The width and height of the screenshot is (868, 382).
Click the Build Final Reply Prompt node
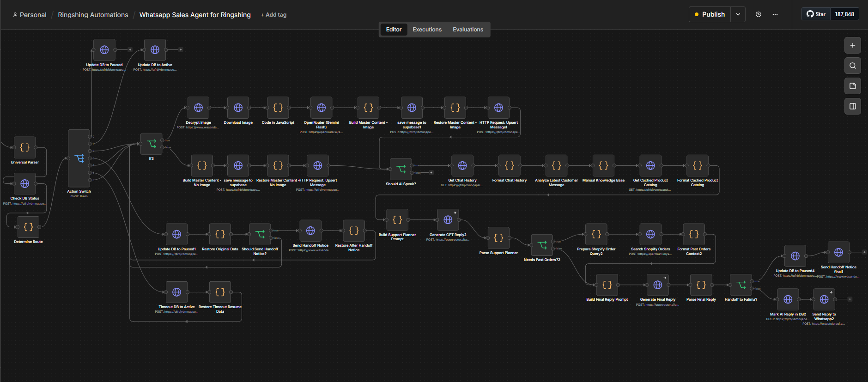(x=607, y=285)
